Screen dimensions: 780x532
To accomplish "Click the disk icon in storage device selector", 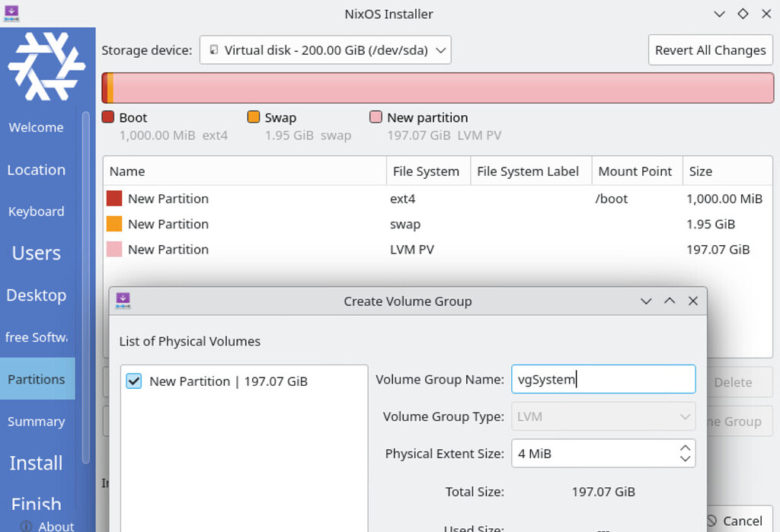I will point(214,49).
